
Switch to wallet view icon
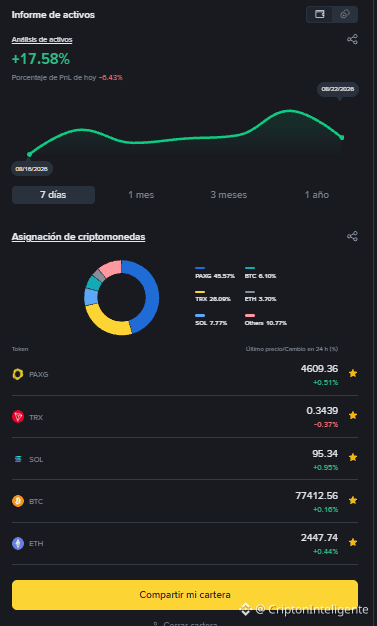[319, 14]
